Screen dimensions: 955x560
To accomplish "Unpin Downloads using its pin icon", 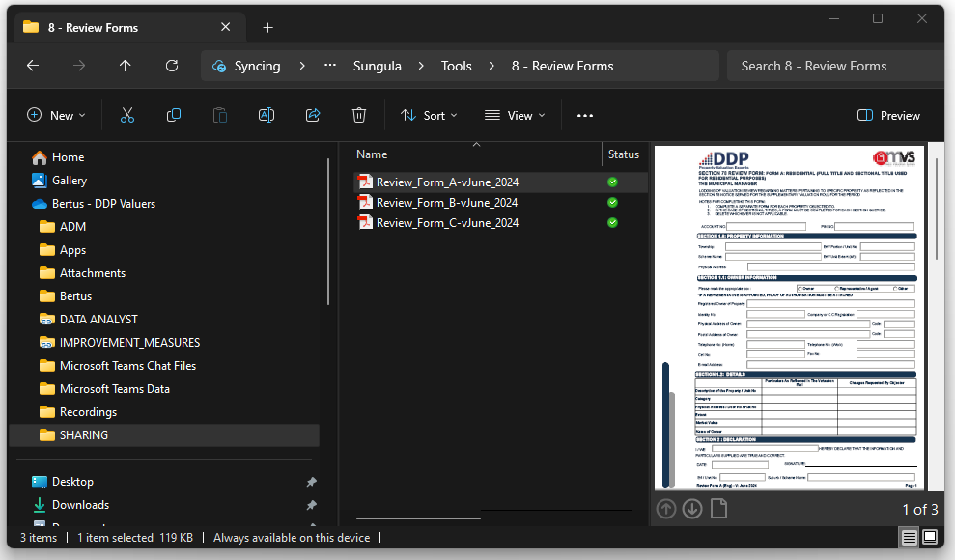I will tap(311, 505).
